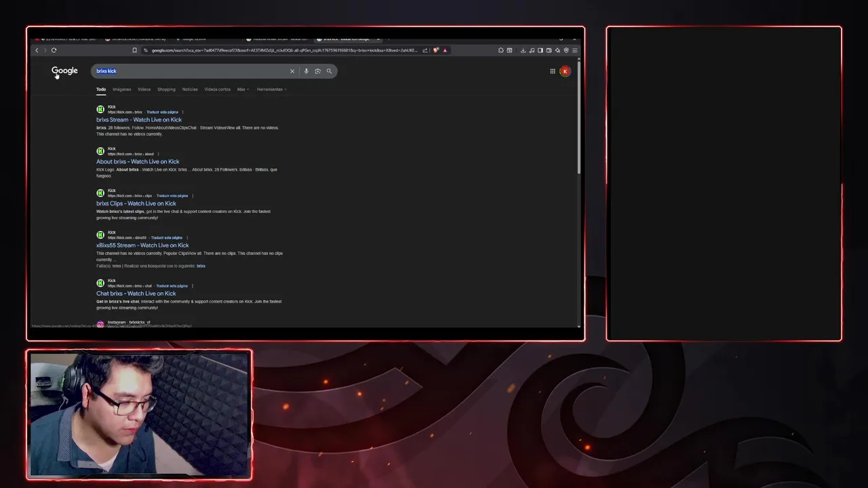Select the Todo search tab
Image resolution: width=868 pixels, height=488 pixels.
click(101, 89)
